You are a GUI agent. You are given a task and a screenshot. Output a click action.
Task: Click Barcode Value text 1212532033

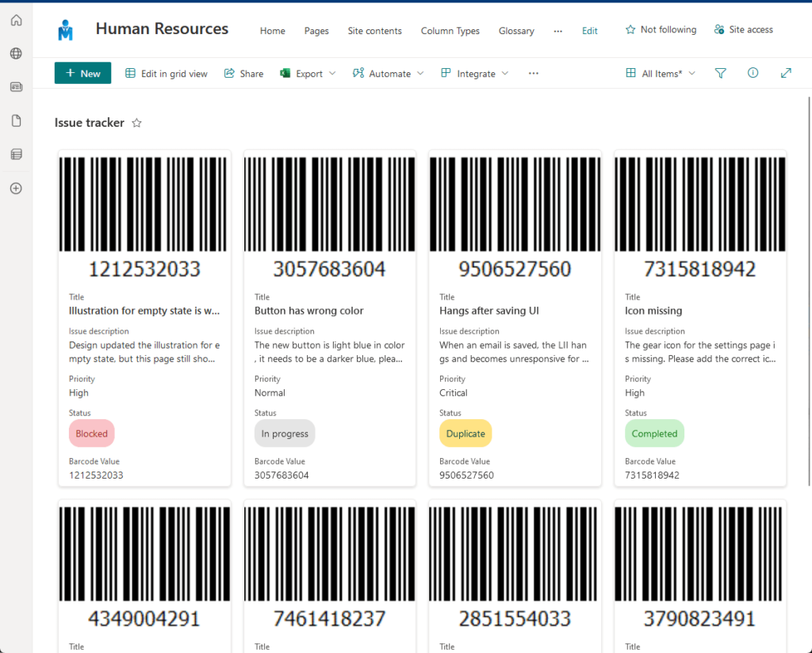[x=96, y=475]
